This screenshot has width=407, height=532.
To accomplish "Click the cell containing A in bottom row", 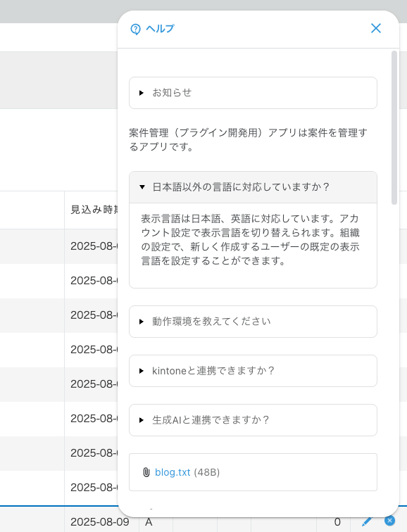I will (156, 522).
